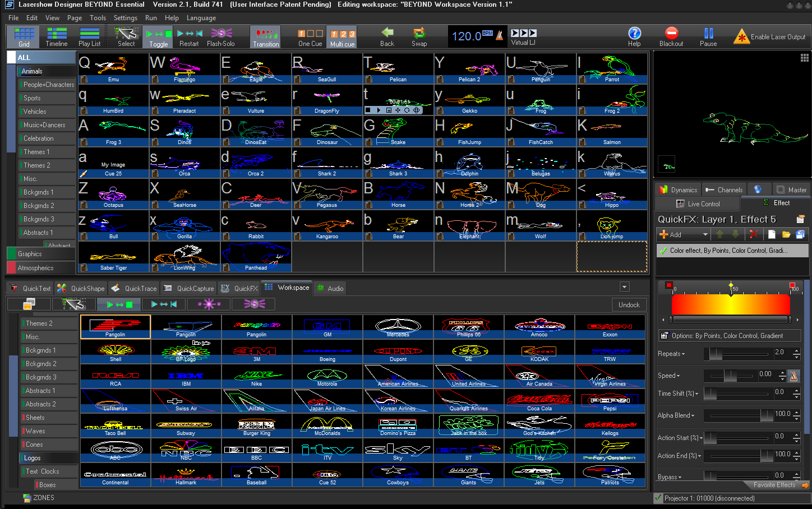Select the Parrot cue thumbnail
Viewport: 812px width, 509px height.
coord(612,68)
